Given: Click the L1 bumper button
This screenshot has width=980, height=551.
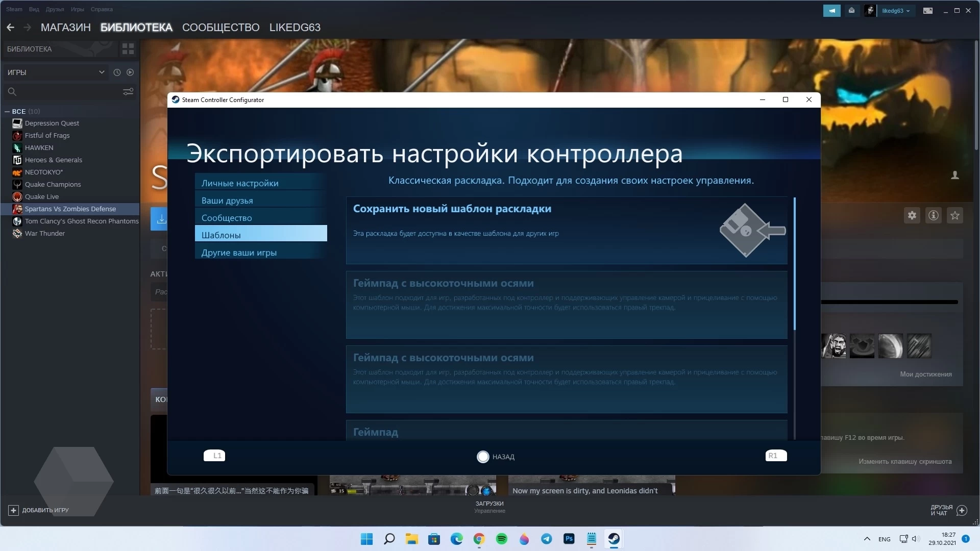Looking at the screenshot, I should click(x=214, y=456).
